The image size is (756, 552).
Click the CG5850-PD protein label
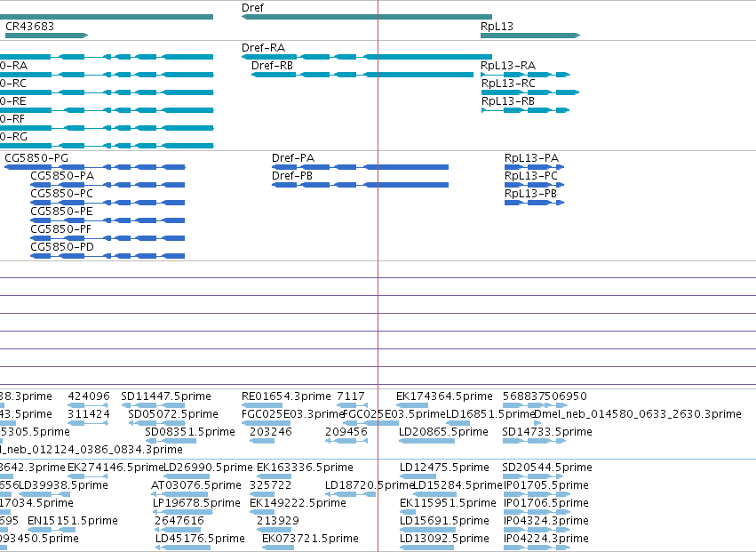[62, 247]
